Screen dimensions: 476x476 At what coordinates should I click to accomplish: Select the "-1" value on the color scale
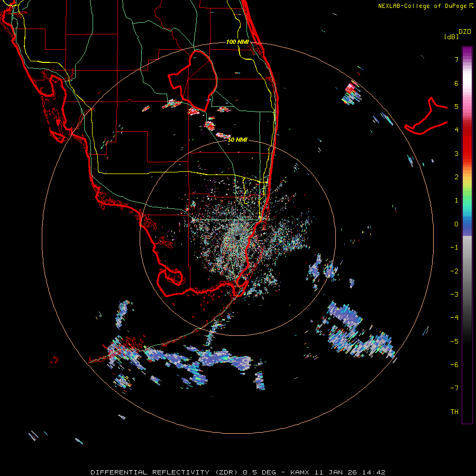pyautogui.click(x=454, y=248)
